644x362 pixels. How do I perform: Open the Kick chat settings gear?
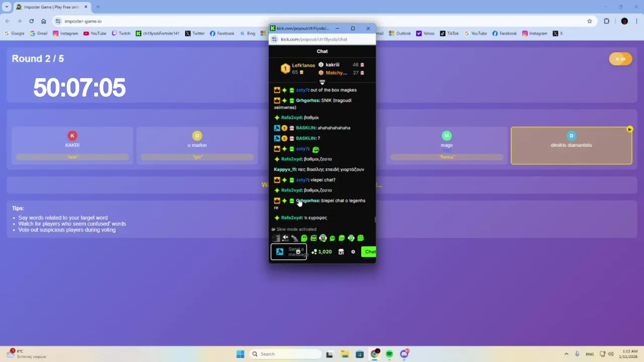(x=353, y=252)
